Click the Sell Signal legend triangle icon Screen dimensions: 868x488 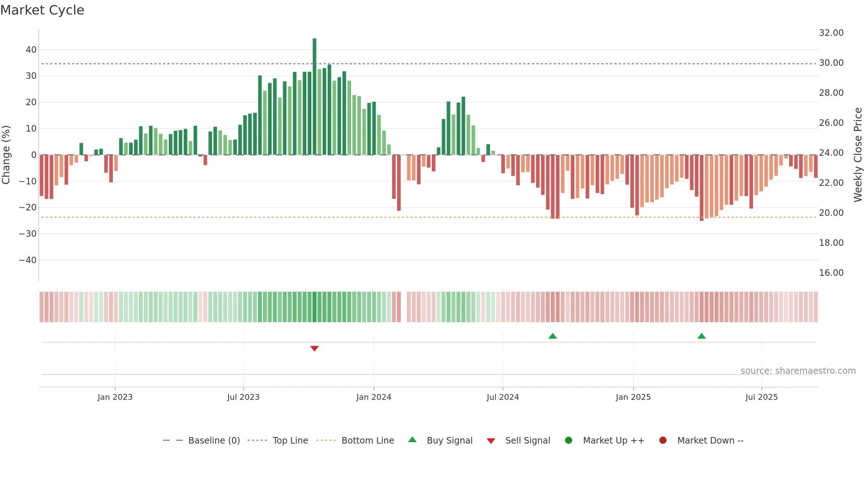pos(491,441)
